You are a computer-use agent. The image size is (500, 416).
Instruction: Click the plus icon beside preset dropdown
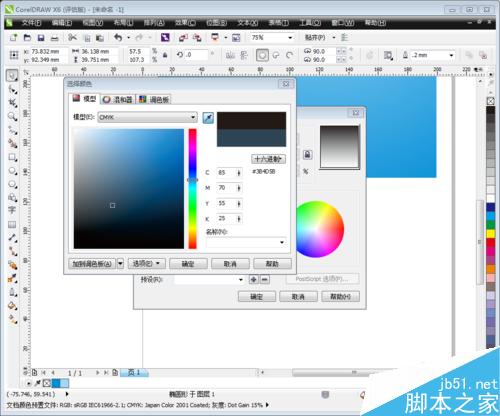254,279
